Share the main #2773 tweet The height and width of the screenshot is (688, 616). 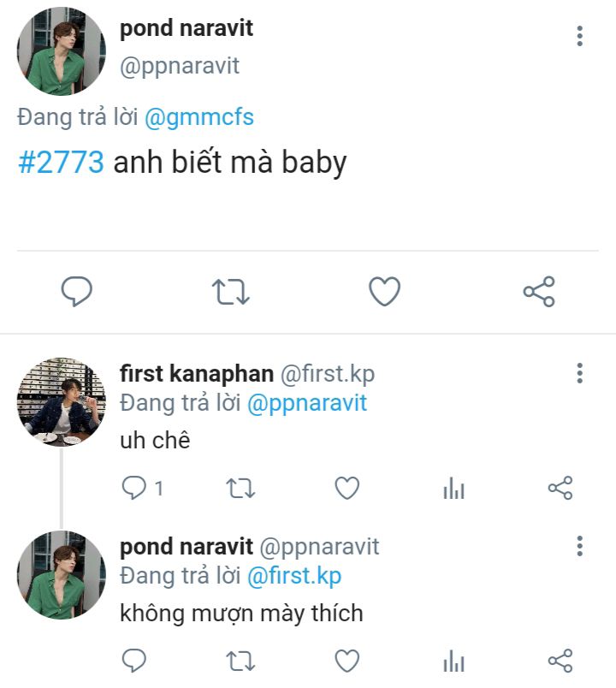click(539, 293)
